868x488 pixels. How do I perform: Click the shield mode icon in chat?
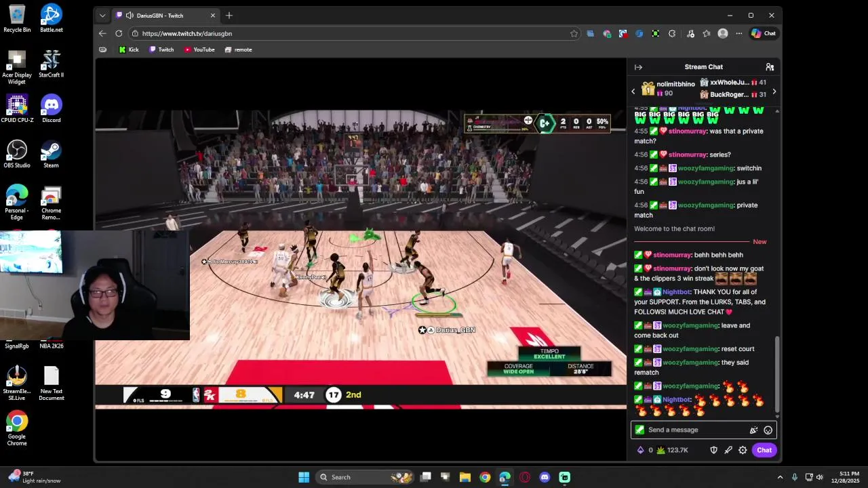pyautogui.click(x=713, y=450)
